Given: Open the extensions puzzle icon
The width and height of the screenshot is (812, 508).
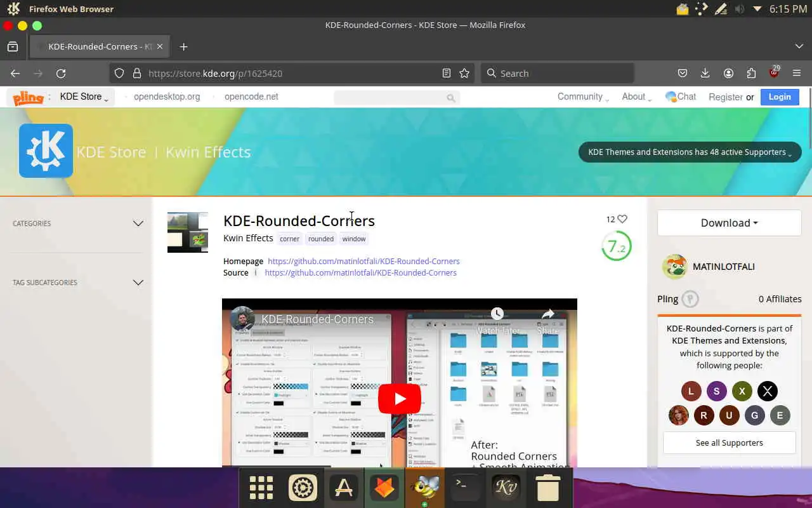Looking at the screenshot, I should point(751,73).
